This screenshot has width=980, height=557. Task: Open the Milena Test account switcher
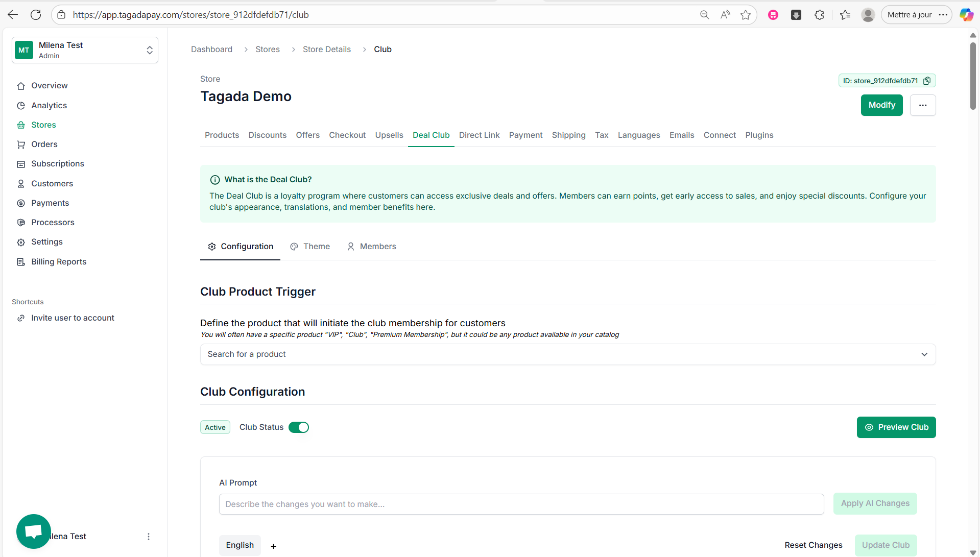pyautogui.click(x=85, y=50)
